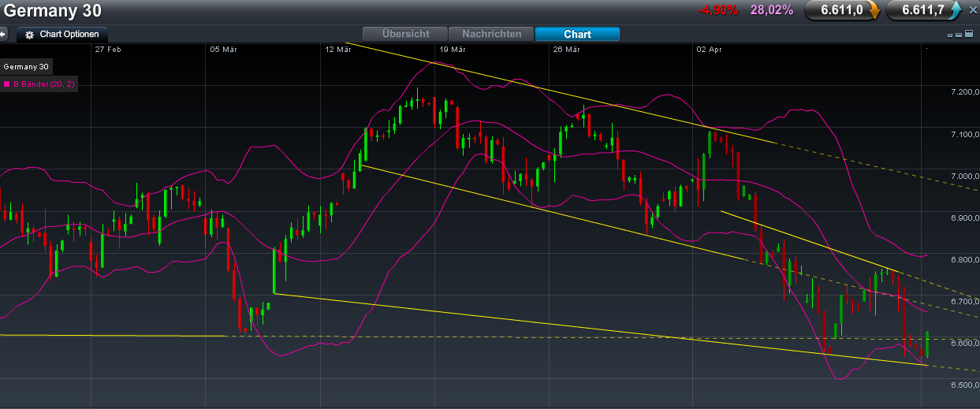Click the 26 Mär date label
980x409 pixels.
(x=567, y=49)
